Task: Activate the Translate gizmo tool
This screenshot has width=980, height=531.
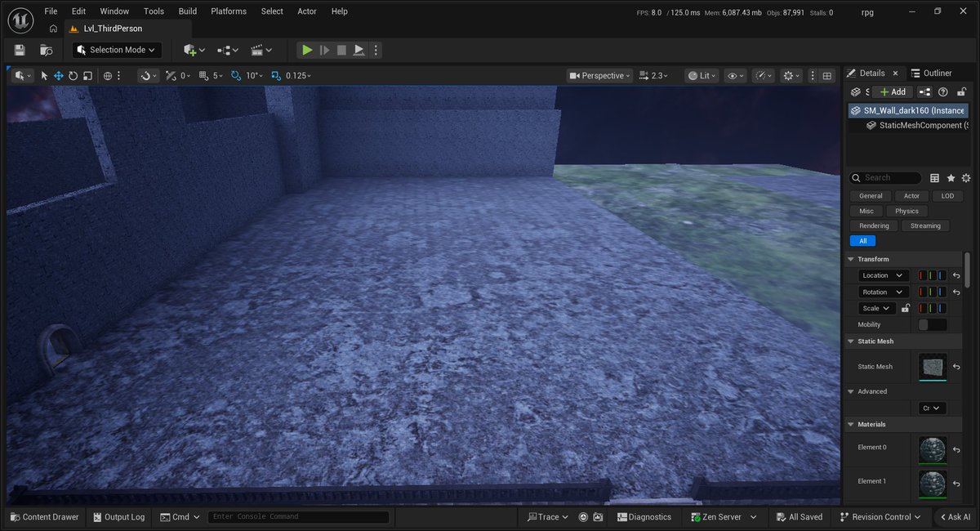Action: pos(59,75)
